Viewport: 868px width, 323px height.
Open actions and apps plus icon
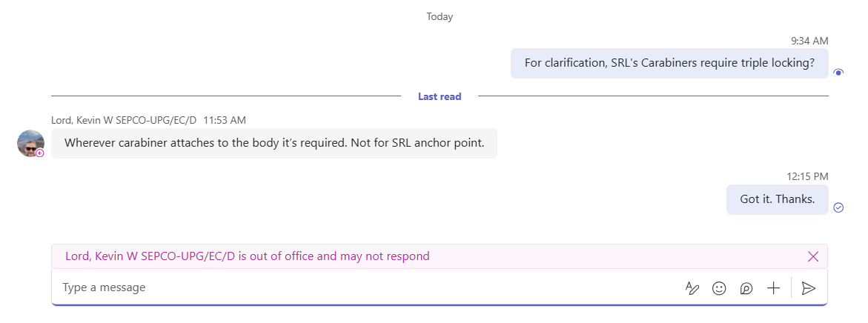(x=773, y=288)
